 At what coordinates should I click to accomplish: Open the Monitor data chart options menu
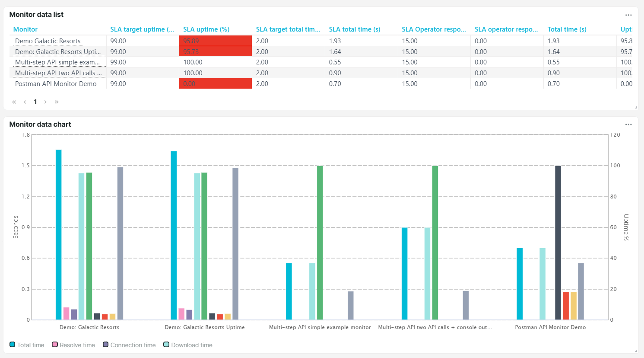pyautogui.click(x=628, y=125)
